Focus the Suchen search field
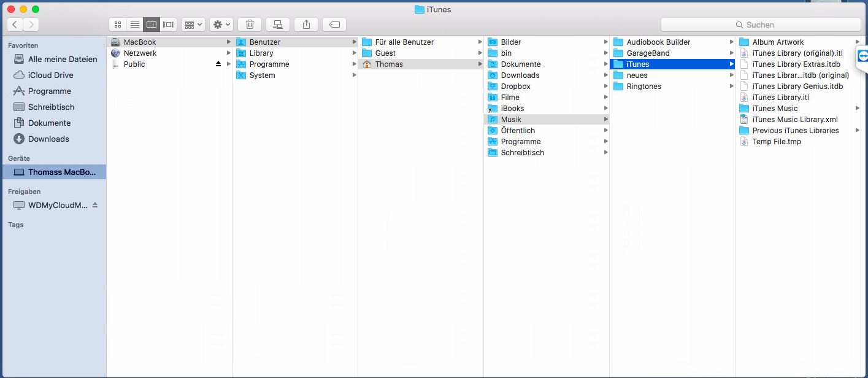The width and height of the screenshot is (868, 378). (x=761, y=25)
